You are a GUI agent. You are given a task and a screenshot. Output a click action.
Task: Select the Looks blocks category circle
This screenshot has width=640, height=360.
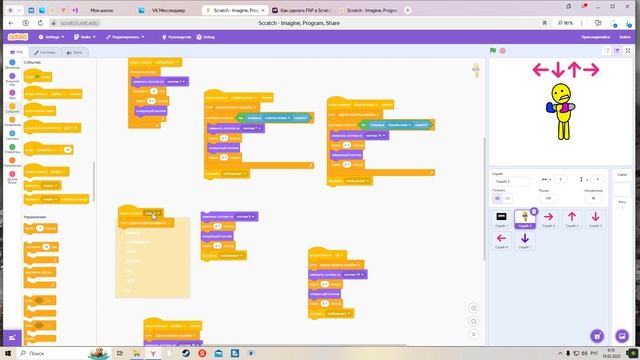point(12,76)
